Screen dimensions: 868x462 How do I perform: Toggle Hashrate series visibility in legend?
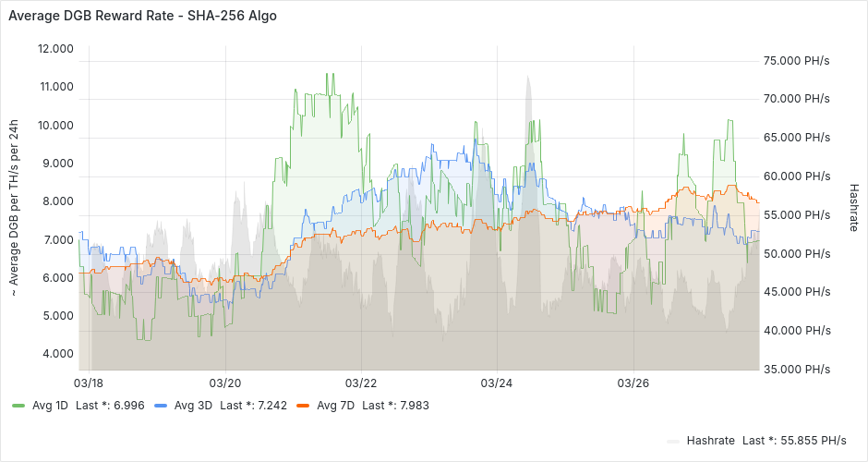(x=711, y=440)
